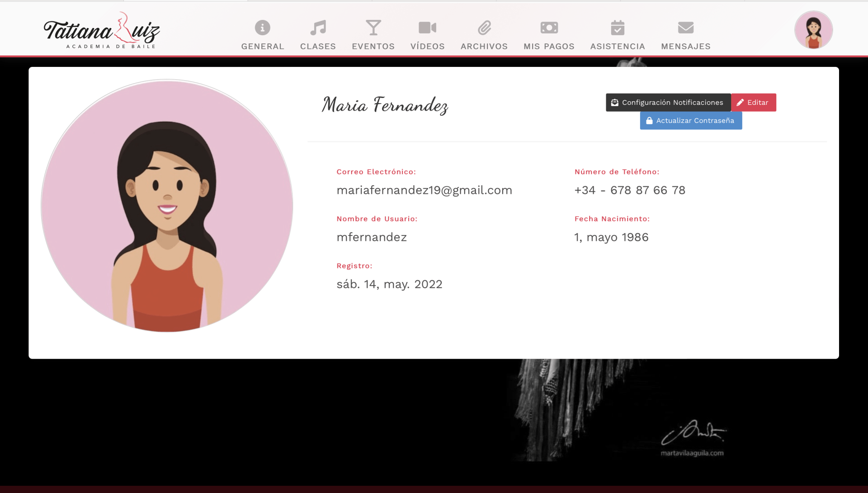This screenshot has height=493, width=868.
Task: Switch to the MIS PAGOS menu label
Action: coord(549,47)
